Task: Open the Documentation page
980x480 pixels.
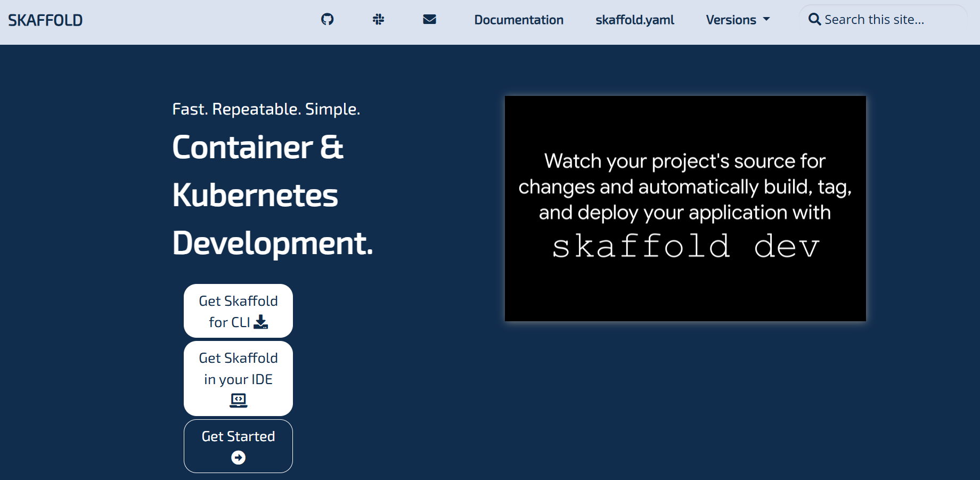Action: (x=519, y=20)
